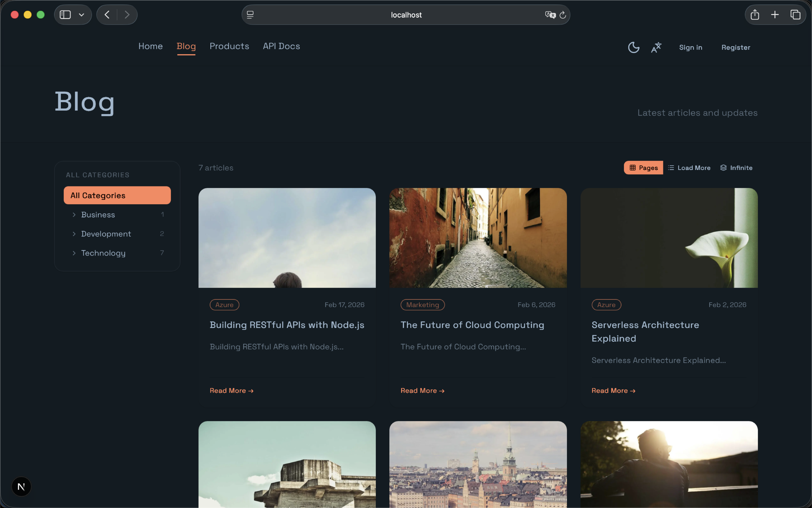Select the Blog nav item
812x508 pixels.
click(x=186, y=46)
